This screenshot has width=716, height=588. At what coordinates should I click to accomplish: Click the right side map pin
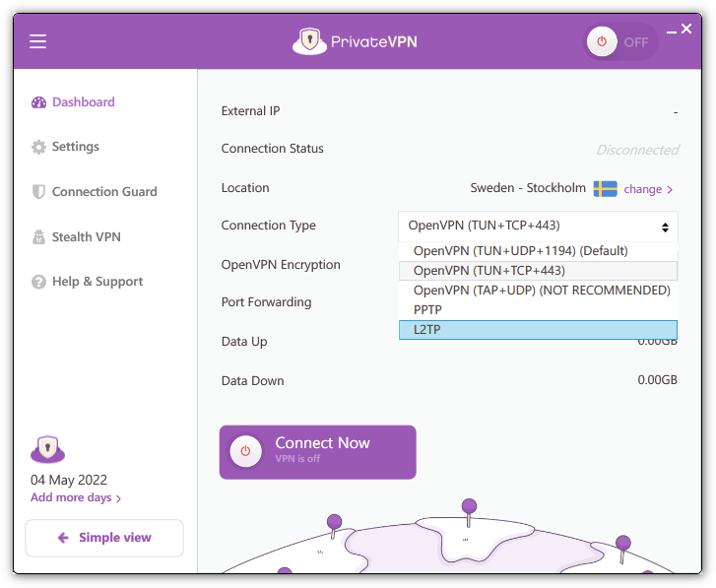pos(622,549)
